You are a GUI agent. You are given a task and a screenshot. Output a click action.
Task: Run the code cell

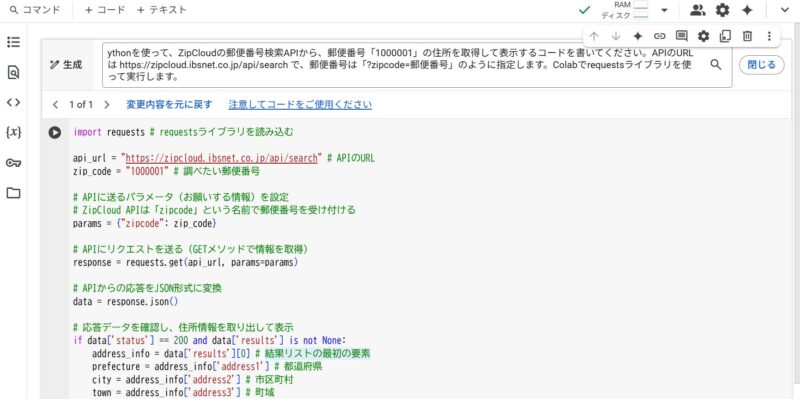pos(55,133)
